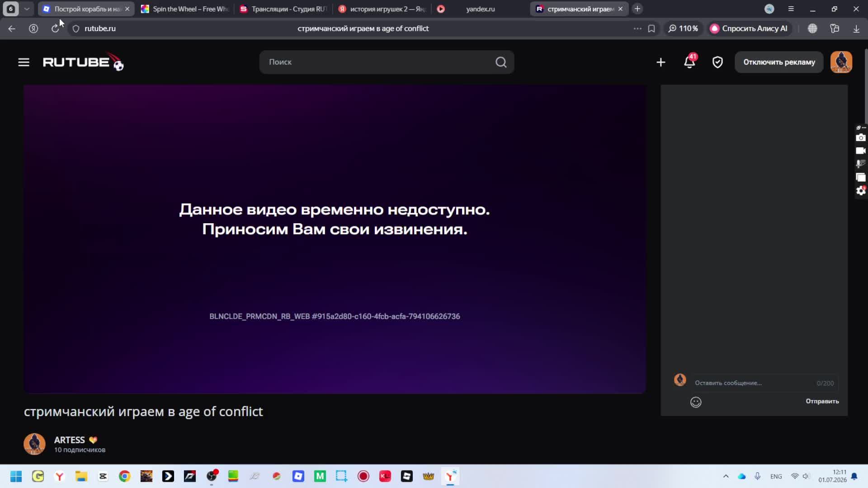This screenshot has width=868, height=488.
Task: Add a video with the plus icon
Action: click(660, 62)
